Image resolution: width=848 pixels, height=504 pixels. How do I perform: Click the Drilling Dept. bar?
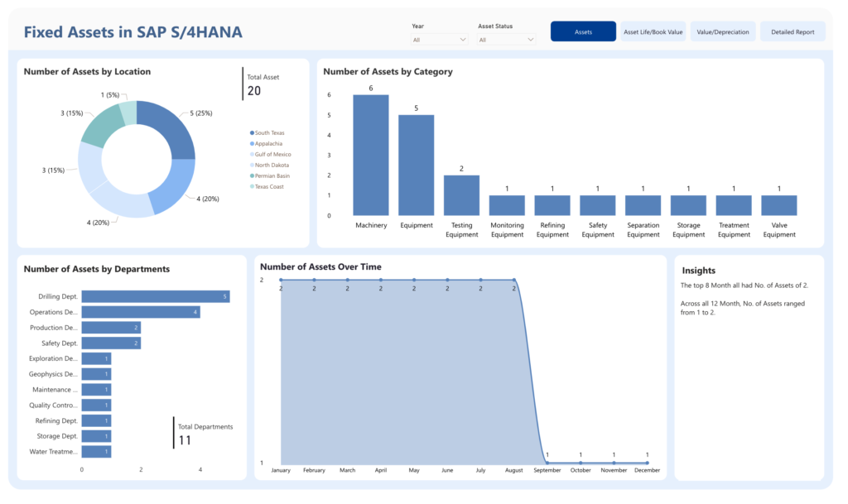(156, 296)
